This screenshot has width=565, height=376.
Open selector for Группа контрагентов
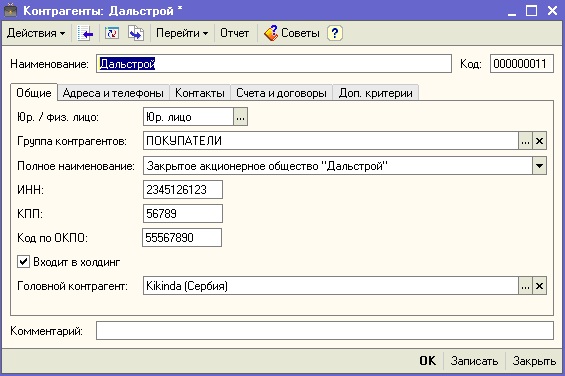(525, 141)
